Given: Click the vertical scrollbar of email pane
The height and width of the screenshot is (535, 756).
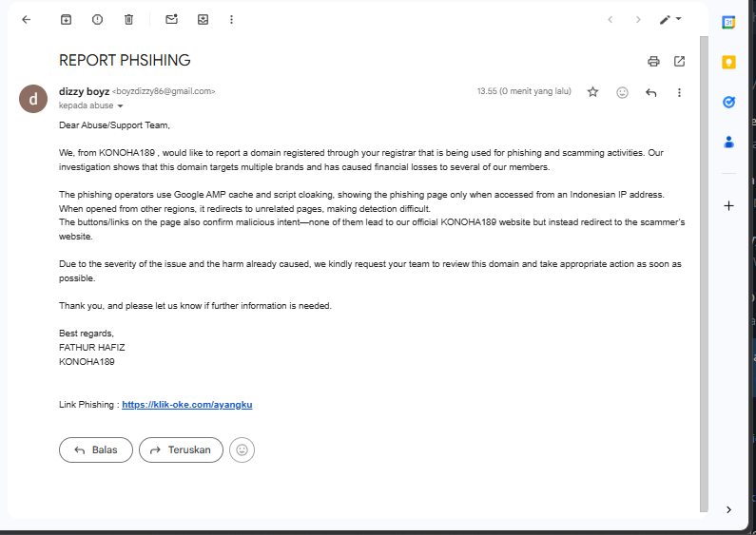Looking at the screenshot, I should pyautogui.click(x=704, y=274).
